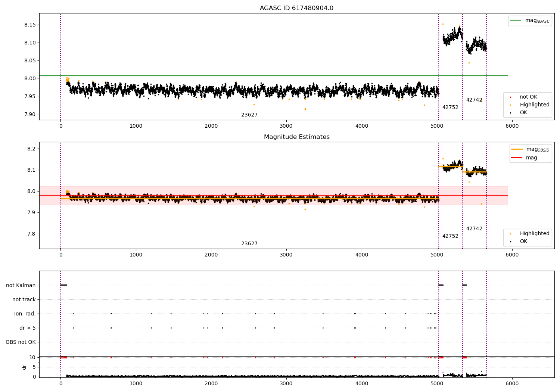The height and width of the screenshot is (392, 560).
Task: Click the 8.1 y-tick in middle plot
Action: [32, 170]
